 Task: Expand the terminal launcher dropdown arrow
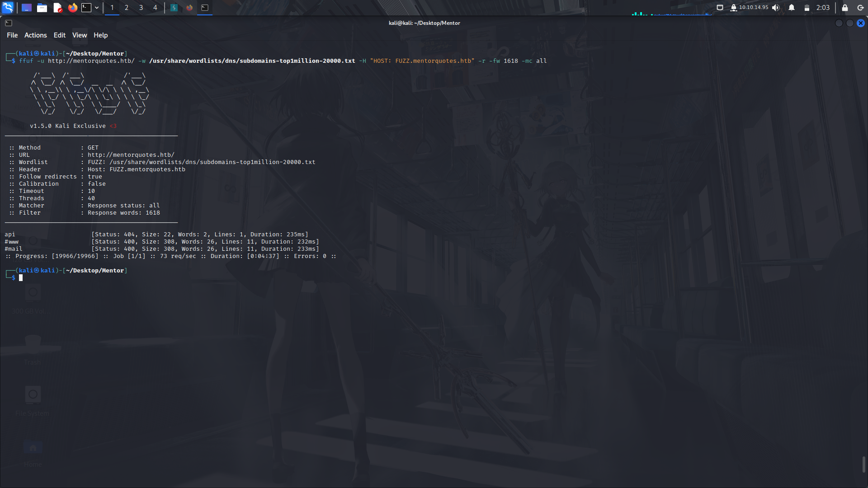[x=96, y=8]
